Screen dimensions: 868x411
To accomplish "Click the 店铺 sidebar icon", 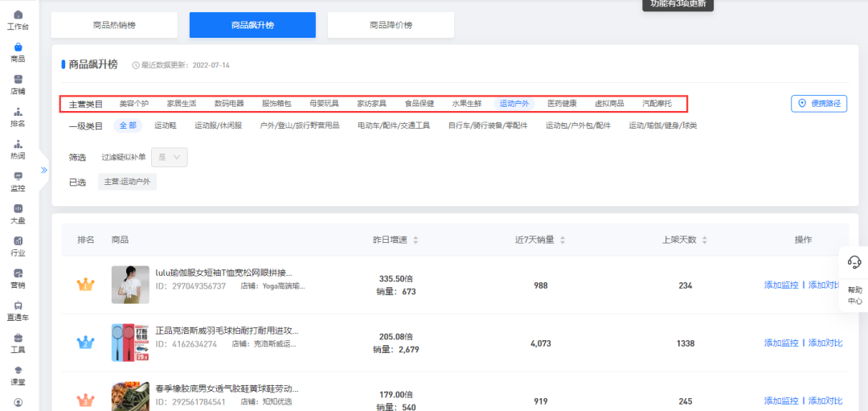I will 18,84.
